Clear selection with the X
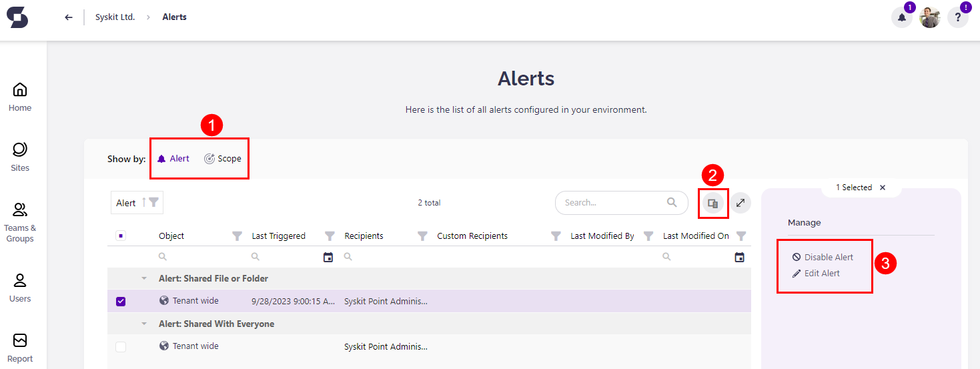Image resolution: width=980 pixels, height=369 pixels. pos(883,188)
